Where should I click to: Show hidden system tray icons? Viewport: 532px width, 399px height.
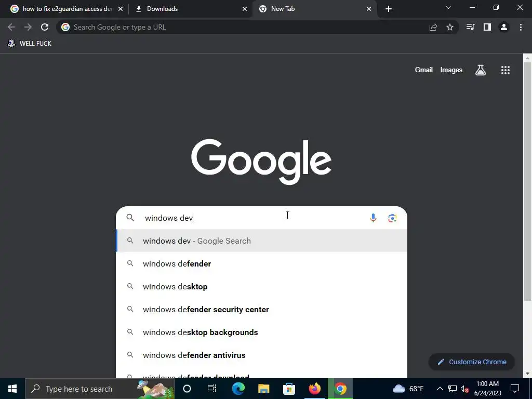point(440,389)
